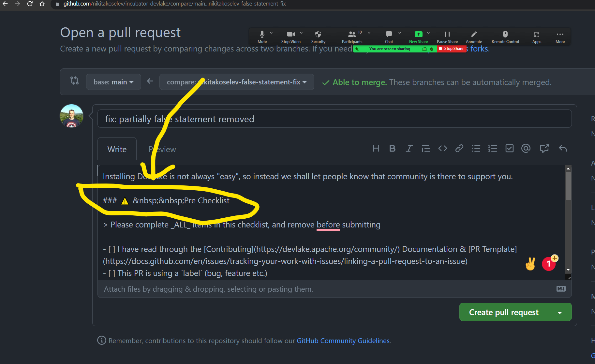This screenshot has width=595, height=364.
Task: Expand Mute audio options chevron
Action: point(271,33)
